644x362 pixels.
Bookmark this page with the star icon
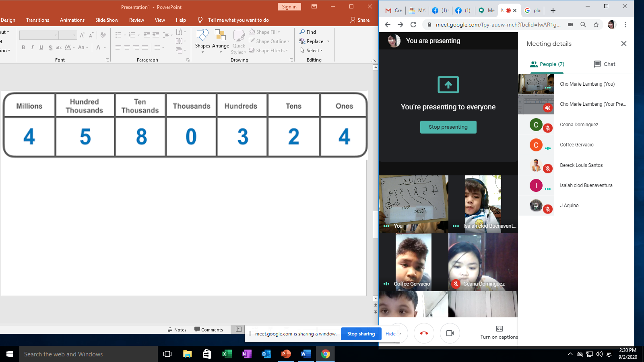(x=596, y=25)
